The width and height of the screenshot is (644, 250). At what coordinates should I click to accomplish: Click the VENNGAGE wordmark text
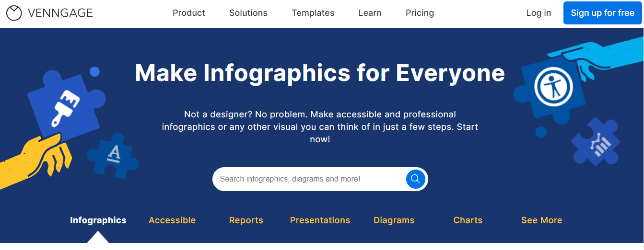(60, 13)
